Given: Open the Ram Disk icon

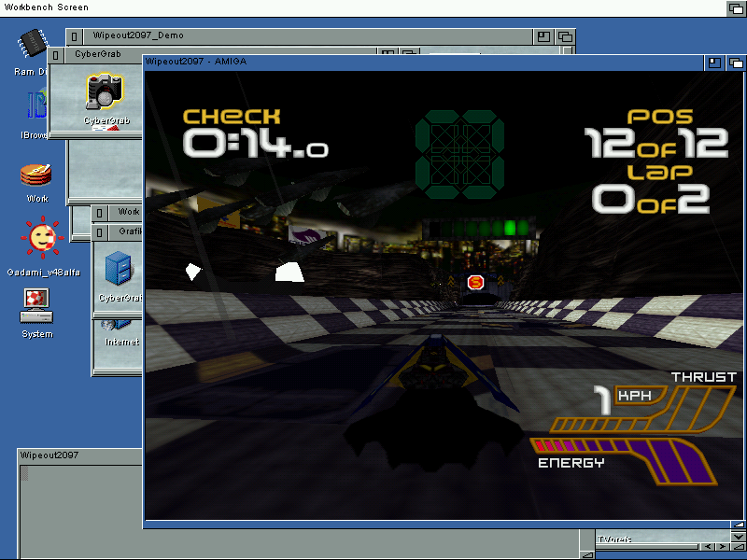Looking at the screenshot, I should 33,44.
